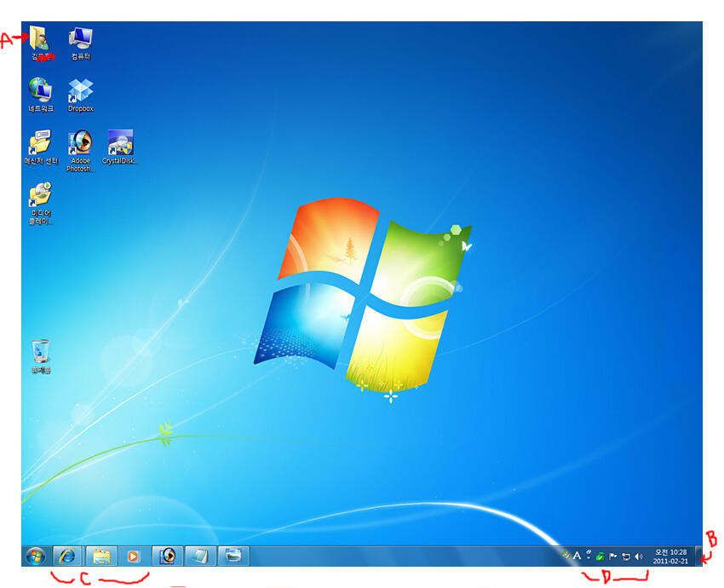This screenshot has height=588, width=724.
Task: Click the Show Desktop button at the taskbar edge
Action: tap(699, 556)
